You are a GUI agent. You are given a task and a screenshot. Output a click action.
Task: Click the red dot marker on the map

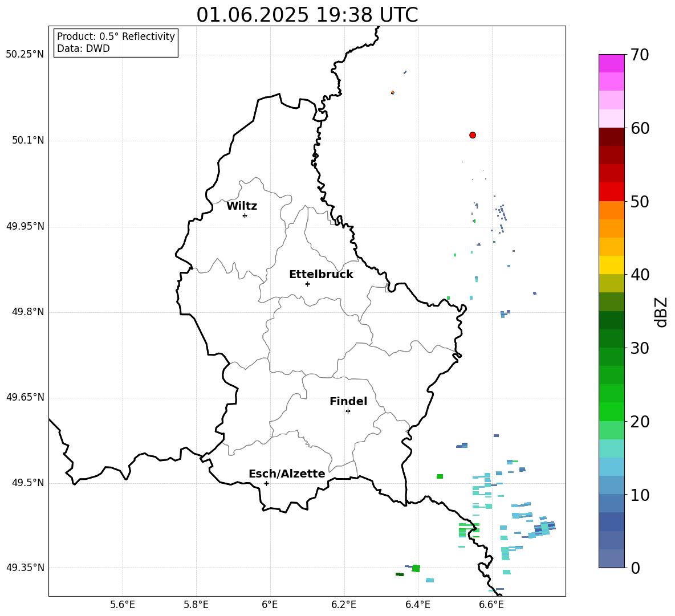click(x=473, y=135)
